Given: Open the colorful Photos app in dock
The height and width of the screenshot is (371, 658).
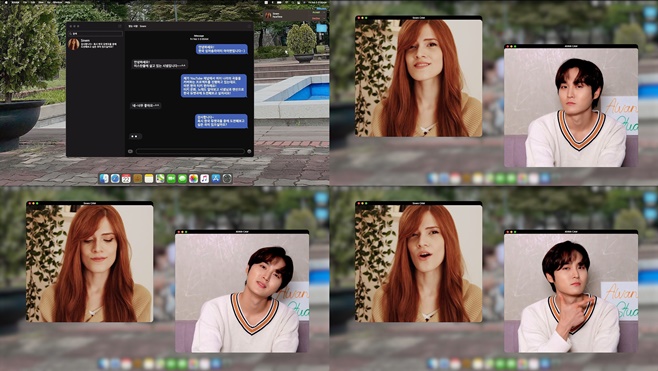Looking at the screenshot, I should coord(193,179).
